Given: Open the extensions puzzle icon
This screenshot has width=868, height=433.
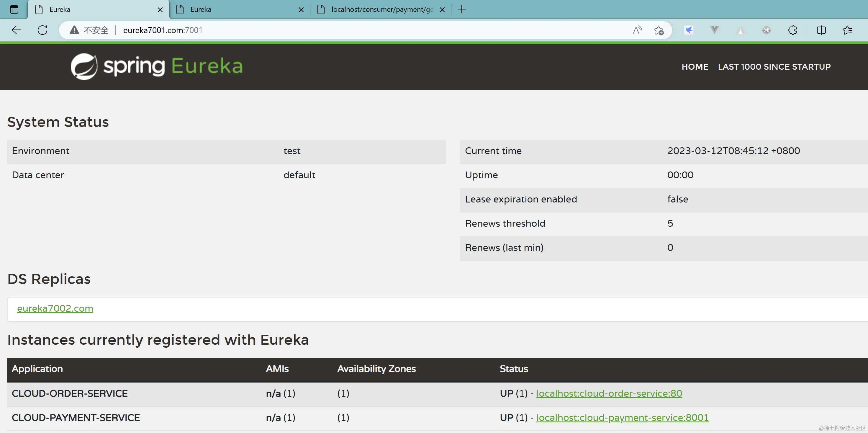Looking at the screenshot, I should [x=792, y=30].
